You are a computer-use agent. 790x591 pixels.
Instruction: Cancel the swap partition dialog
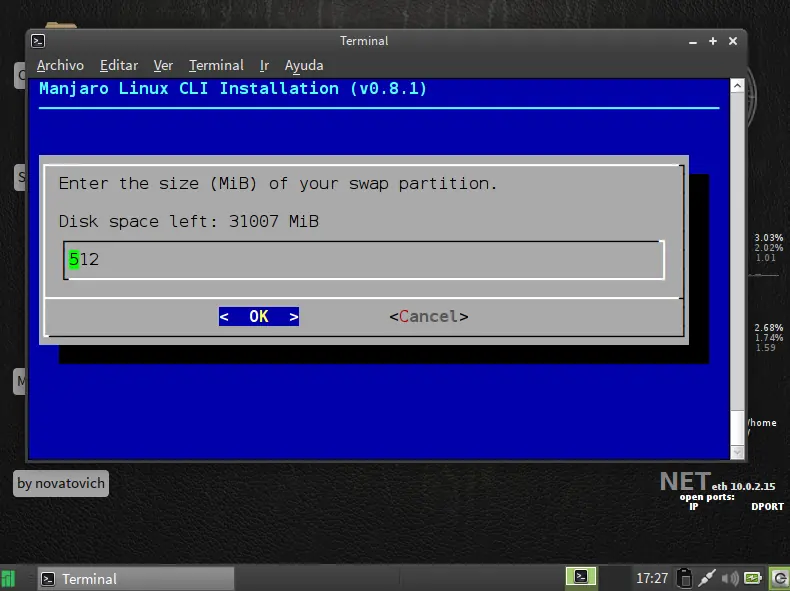click(429, 316)
